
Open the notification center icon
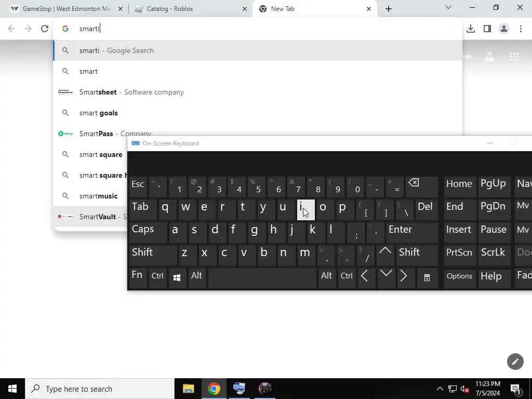(516, 389)
